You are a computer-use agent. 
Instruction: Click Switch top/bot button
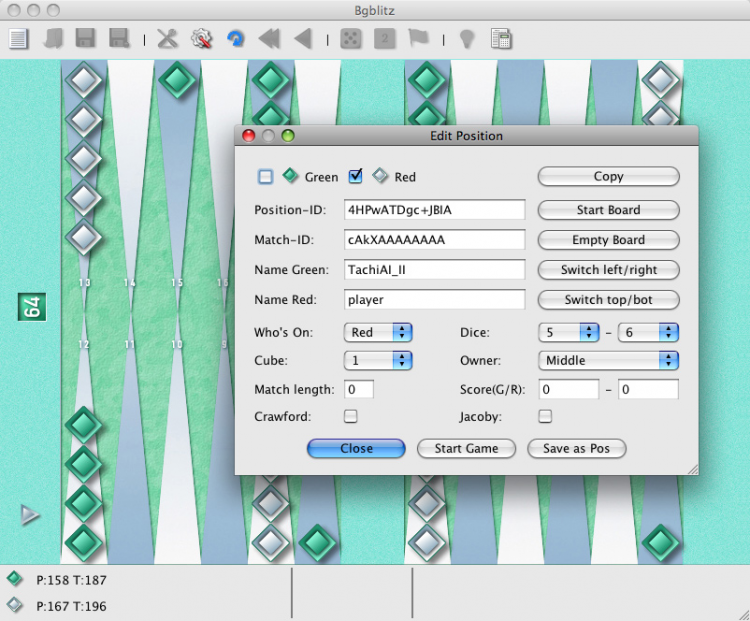[608, 299]
